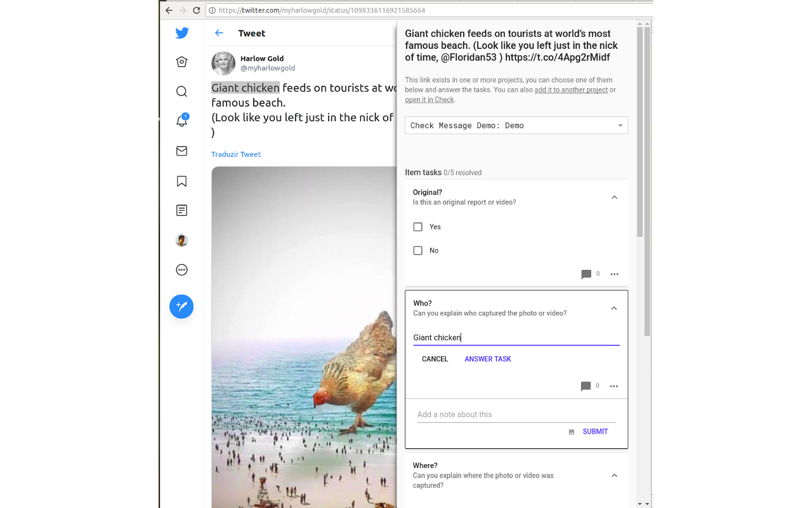Open more options menu on Who? task
The image size is (812, 508).
point(613,386)
